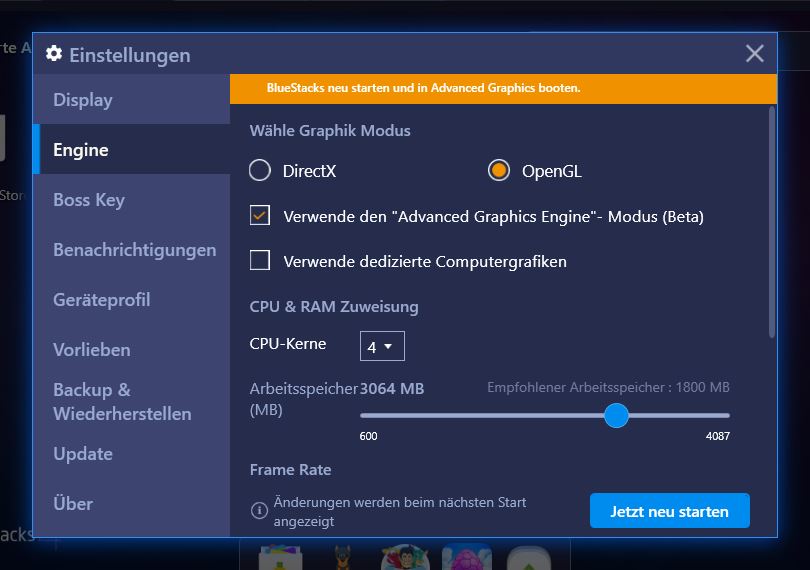
Task: Click the settings gear icon beside Einstellungen
Action: (x=54, y=53)
